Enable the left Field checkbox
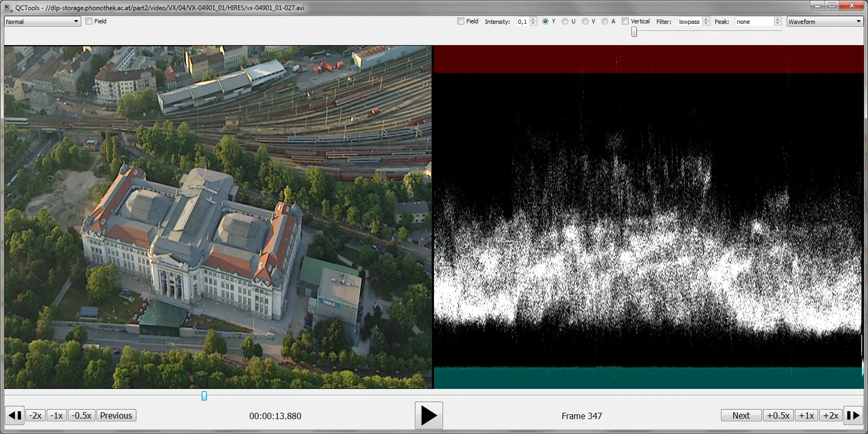The image size is (868, 434). 89,21
